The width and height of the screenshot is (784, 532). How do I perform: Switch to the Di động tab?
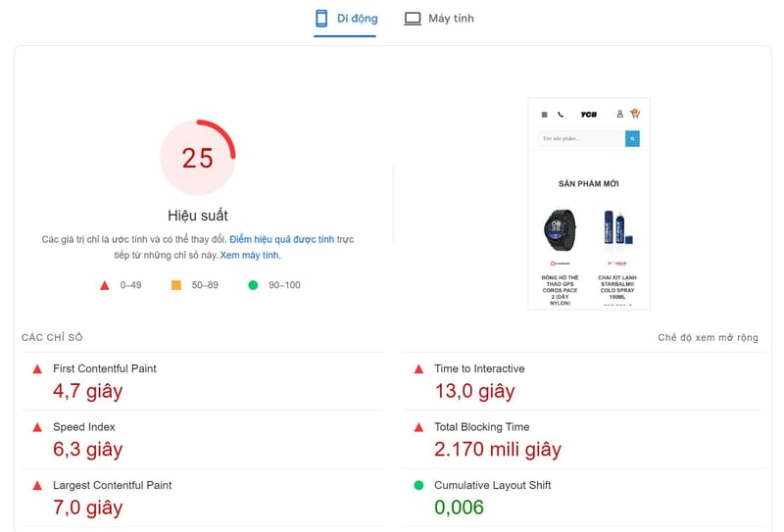(345, 19)
